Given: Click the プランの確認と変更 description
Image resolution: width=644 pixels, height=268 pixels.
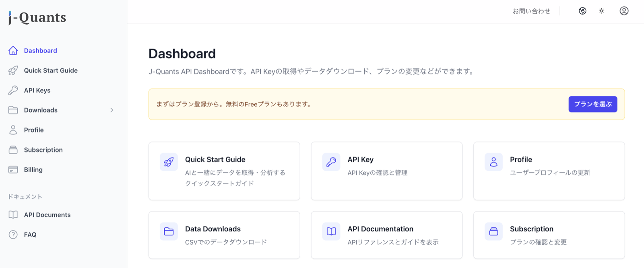Looking at the screenshot, I should pos(538,242).
